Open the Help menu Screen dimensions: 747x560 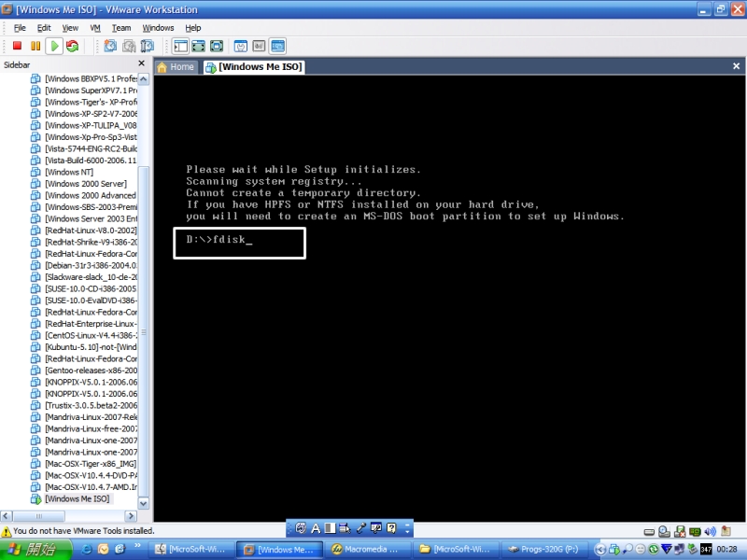pos(193,28)
